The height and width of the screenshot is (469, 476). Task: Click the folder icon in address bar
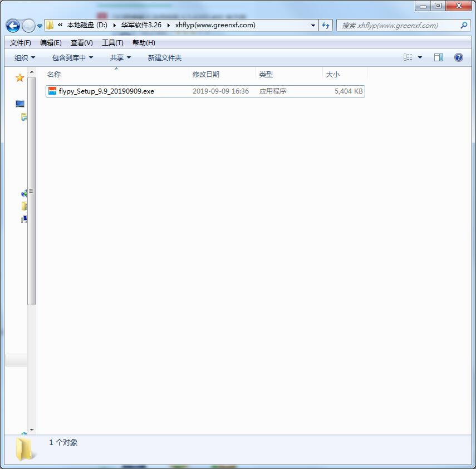click(50, 25)
